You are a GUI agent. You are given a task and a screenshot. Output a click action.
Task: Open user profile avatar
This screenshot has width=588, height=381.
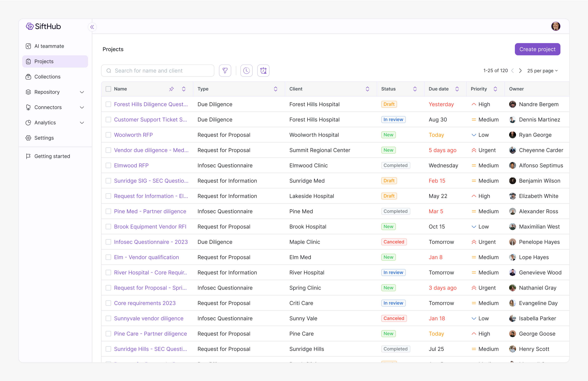(555, 26)
